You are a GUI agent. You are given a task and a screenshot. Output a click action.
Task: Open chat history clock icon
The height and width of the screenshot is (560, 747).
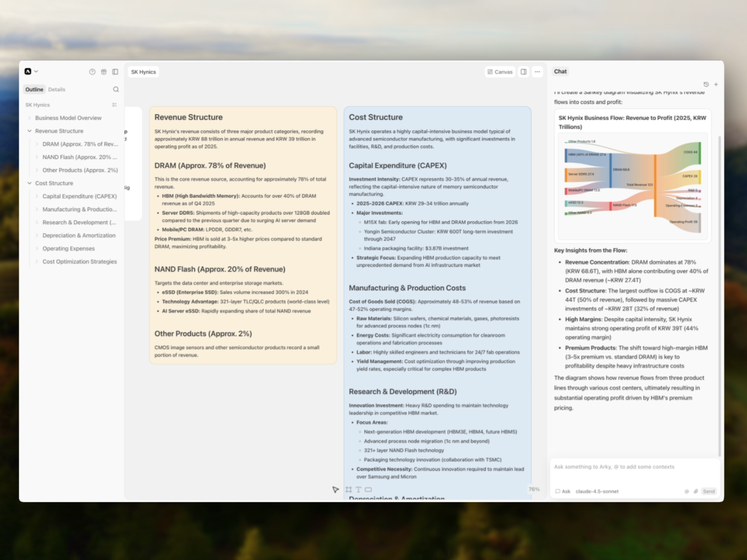(706, 84)
